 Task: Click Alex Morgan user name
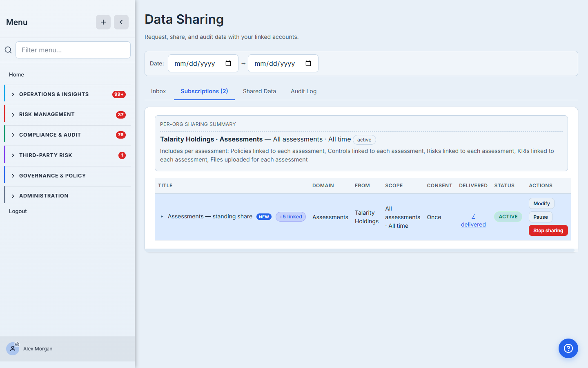pos(38,349)
